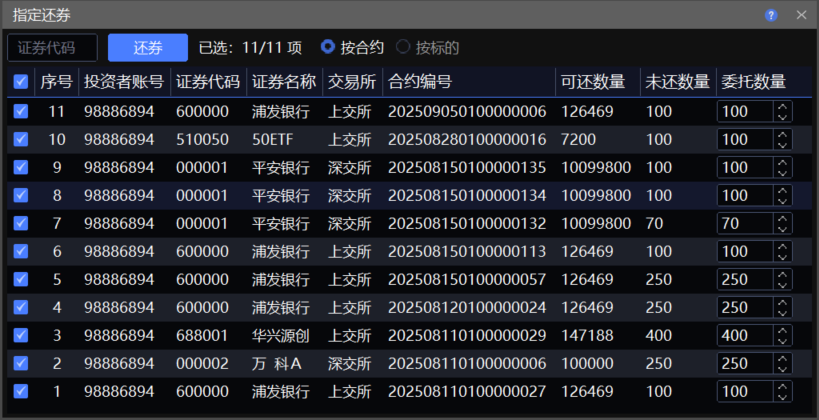Decrease 委托数量 stepper for 50ETF row
Image resolution: width=819 pixels, height=420 pixels.
pyautogui.click(x=782, y=144)
